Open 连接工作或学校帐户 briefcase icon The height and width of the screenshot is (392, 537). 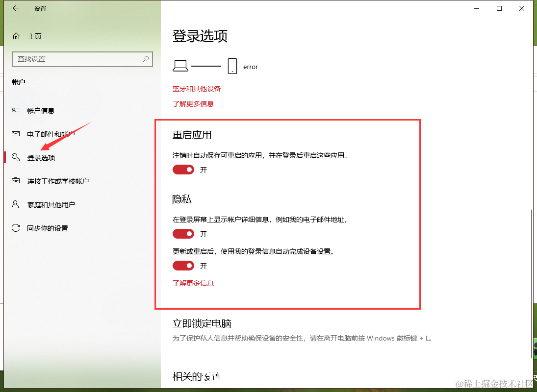[16, 181]
